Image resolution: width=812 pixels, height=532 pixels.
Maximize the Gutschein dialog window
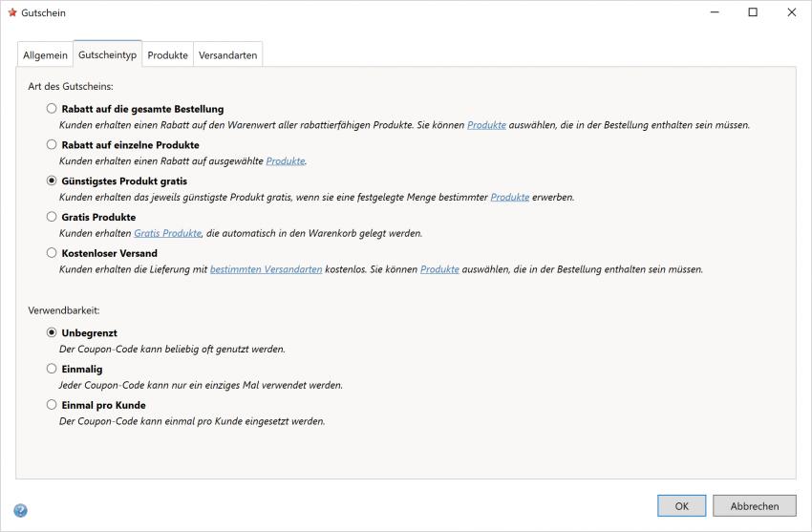point(753,12)
